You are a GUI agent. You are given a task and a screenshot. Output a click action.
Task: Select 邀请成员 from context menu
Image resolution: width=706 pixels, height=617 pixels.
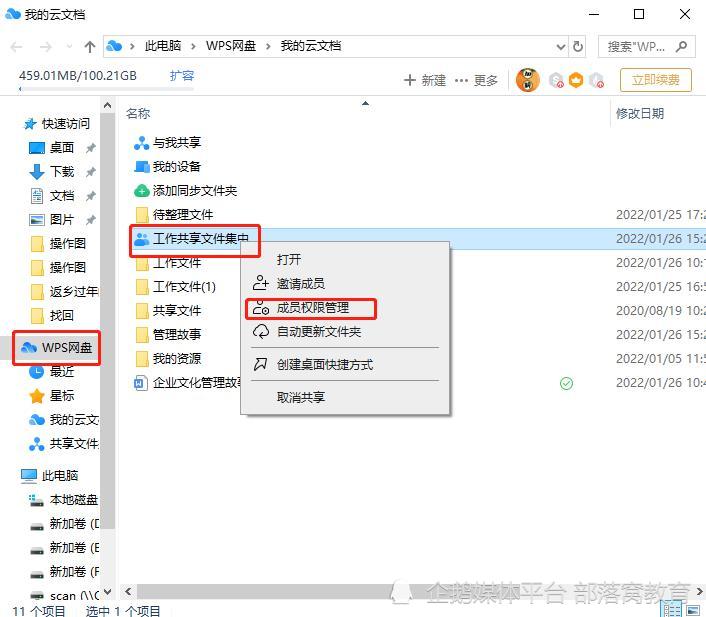coord(300,284)
